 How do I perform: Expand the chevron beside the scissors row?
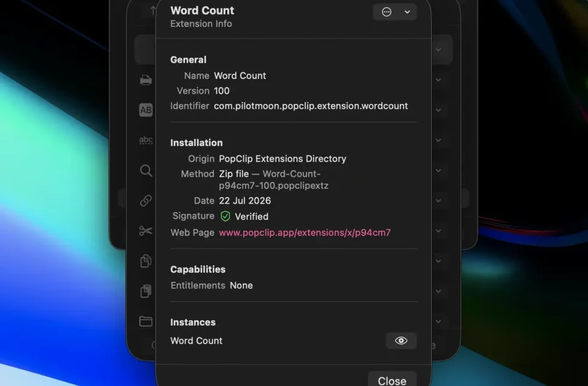[x=438, y=231]
